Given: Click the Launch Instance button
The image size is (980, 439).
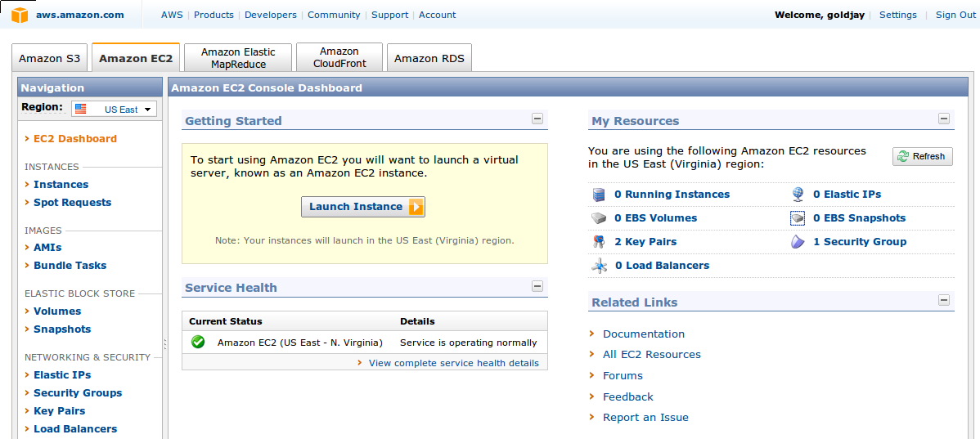Looking at the screenshot, I should pos(363,207).
